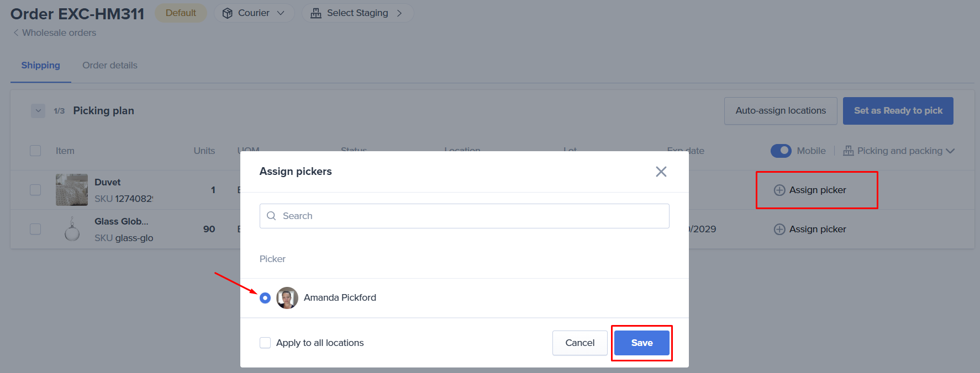The height and width of the screenshot is (373, 980).
Task: Click the Picking and packing station icon
Action: pos(848,151)
